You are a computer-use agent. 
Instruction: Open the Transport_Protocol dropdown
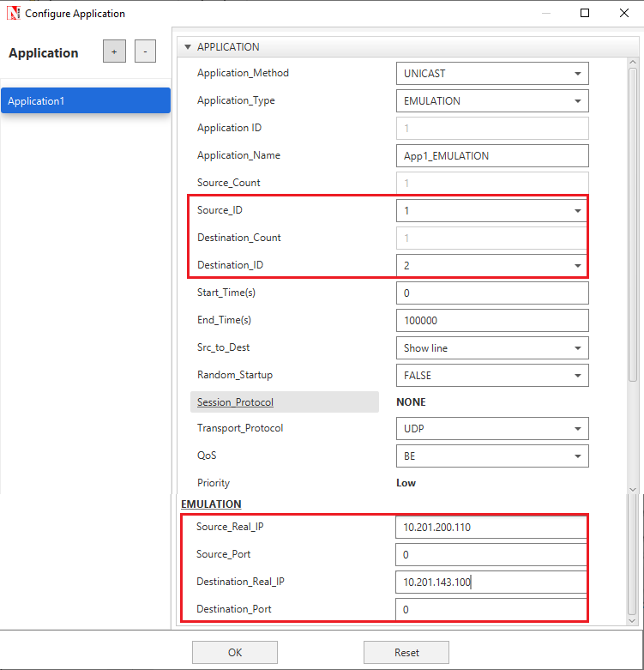click(491, 429)
